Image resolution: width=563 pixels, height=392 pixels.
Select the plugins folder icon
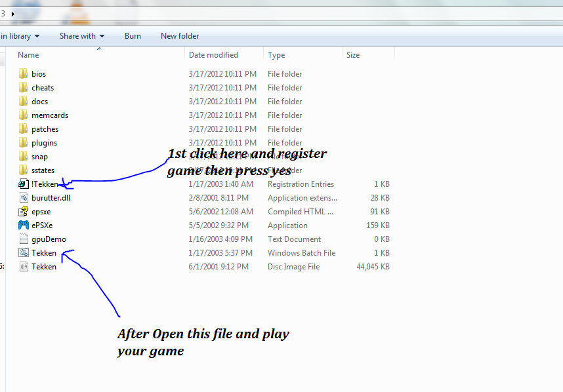(24, 143)
